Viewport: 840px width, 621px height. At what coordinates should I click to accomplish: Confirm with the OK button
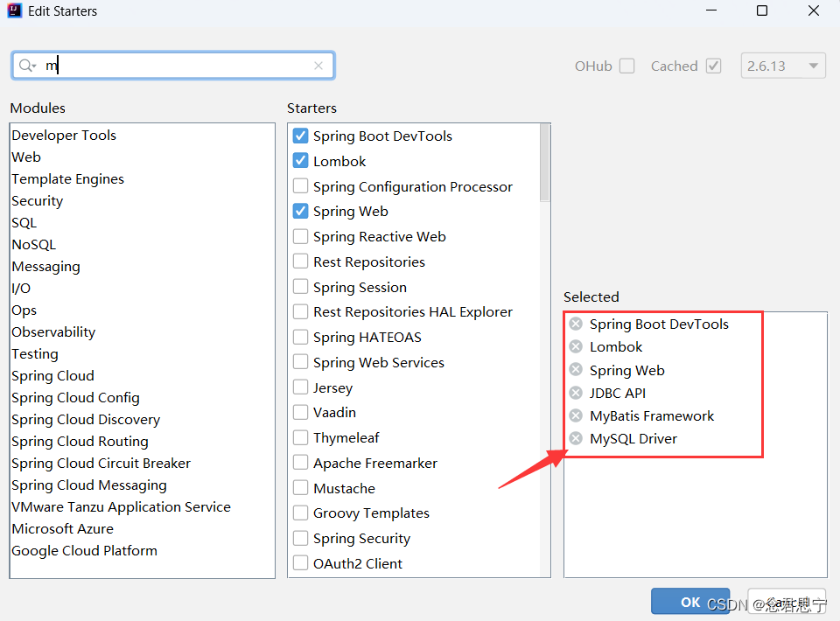point(690,603)
